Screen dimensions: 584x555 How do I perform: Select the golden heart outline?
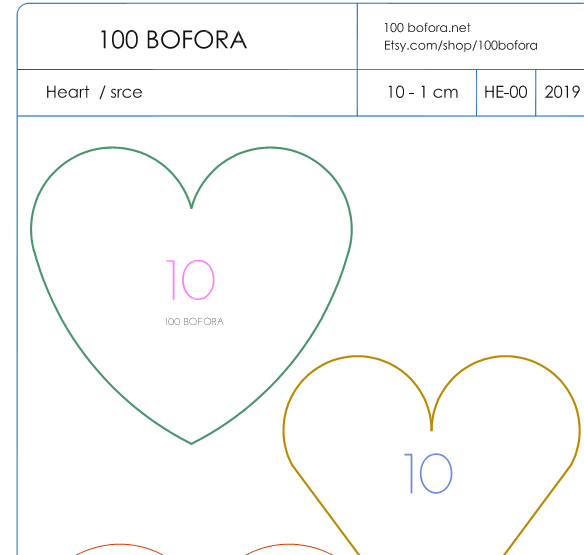431,455
